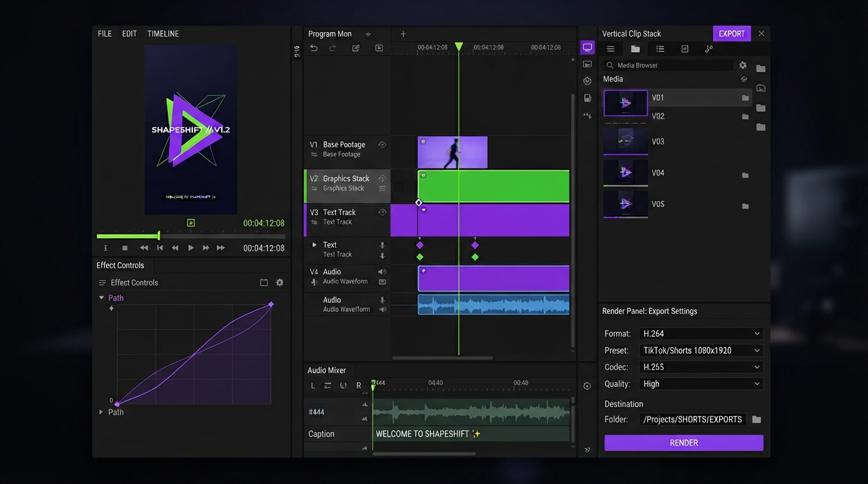Click the edit pencil icon beside redo
This screenshot has width=868, height=484.
pyautogui.click(x=356, y=48)
